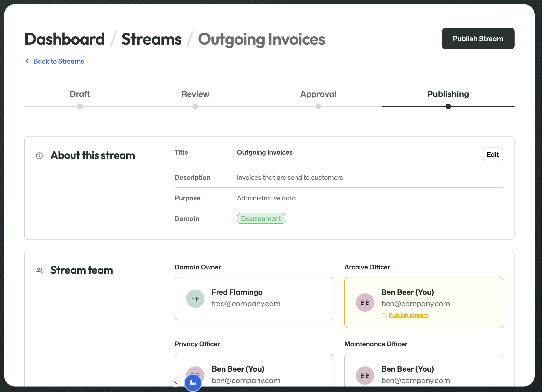The image size is (542, 392).
Task: Switch to the Review step tab
Action: point(195,94)
